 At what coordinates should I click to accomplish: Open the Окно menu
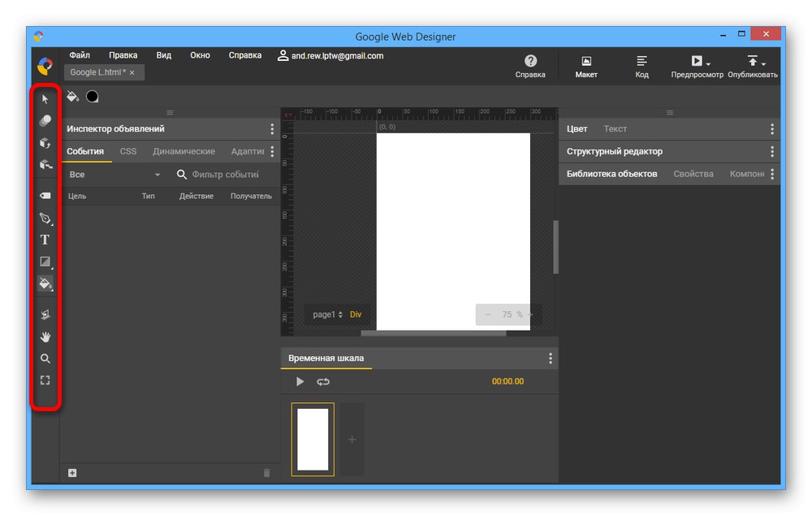200,55
